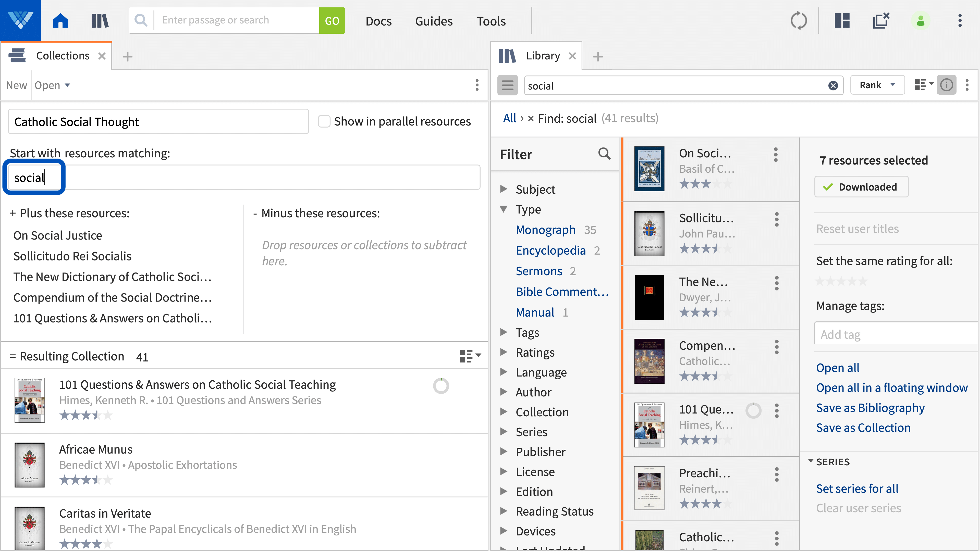980x551 pixels.
Task: Toggle the Library info panel icon
Action: click(x=947, y=85)
